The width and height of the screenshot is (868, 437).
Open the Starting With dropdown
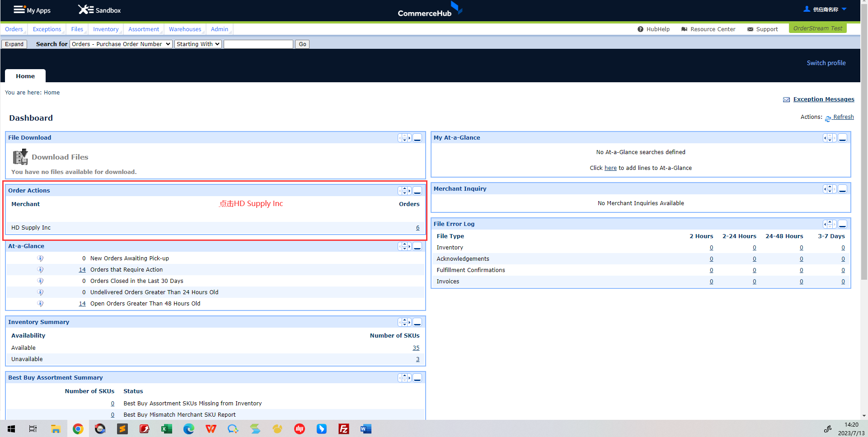point(198,44)
